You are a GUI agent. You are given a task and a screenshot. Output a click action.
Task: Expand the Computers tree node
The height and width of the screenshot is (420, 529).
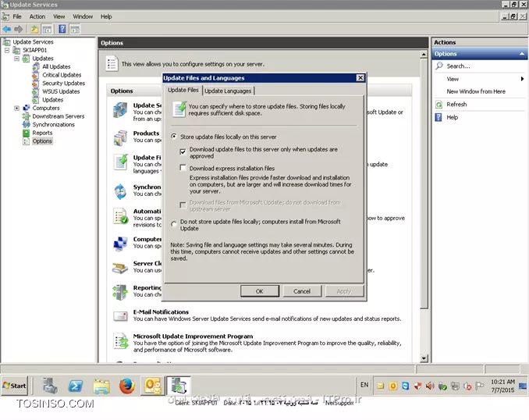[16, 108]
